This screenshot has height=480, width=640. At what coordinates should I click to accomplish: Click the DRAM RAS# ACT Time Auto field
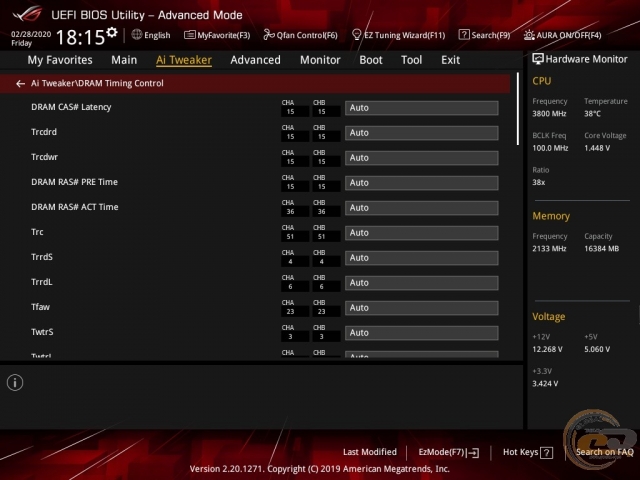click(422, 208)
